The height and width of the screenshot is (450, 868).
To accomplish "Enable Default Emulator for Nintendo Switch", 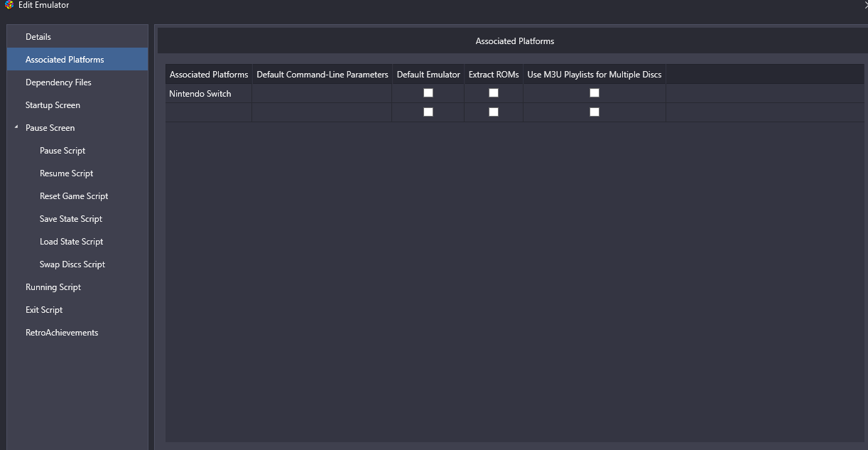I will tap(428, 93).
